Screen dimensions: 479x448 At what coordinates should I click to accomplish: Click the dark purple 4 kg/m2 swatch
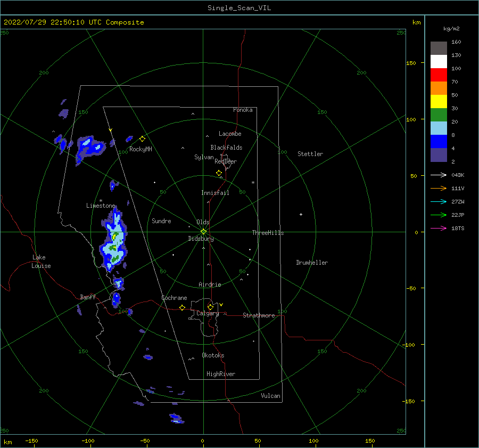click(x=439, y=154)
